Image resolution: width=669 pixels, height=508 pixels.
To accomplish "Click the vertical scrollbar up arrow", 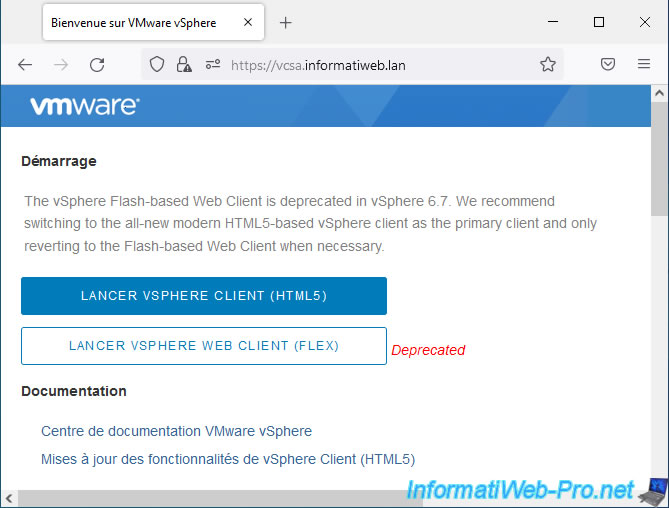I will (660, 93).
